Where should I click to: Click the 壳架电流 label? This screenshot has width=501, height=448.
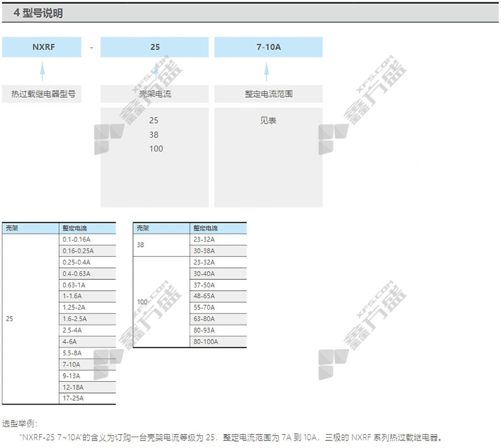[x=155, y=94]
